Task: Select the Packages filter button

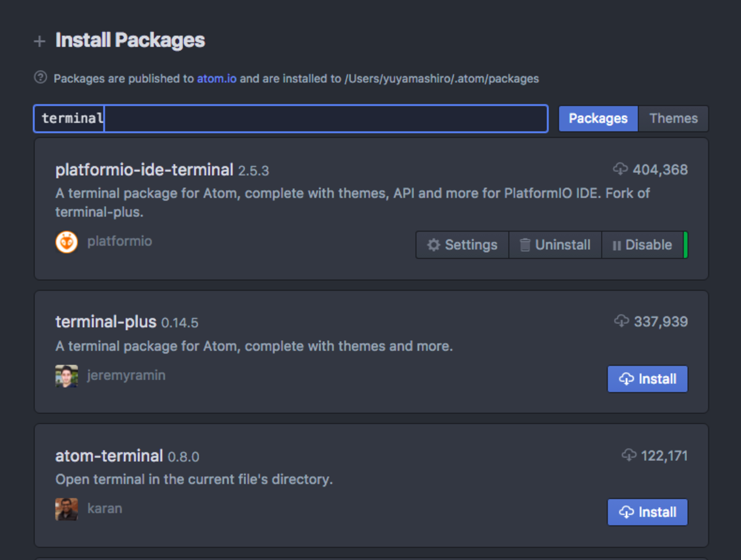Action: coord(598,119)
